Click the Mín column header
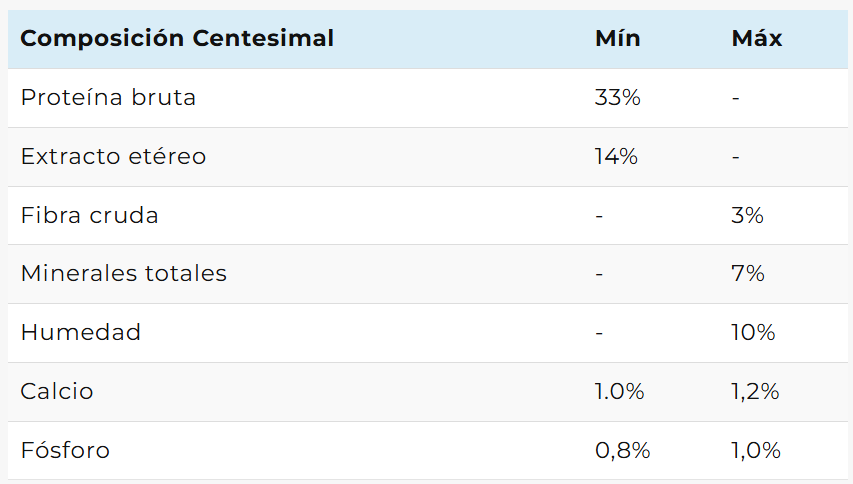Image resolution: width=853 pixels, height=484 pixels. (x=617, y=39)
